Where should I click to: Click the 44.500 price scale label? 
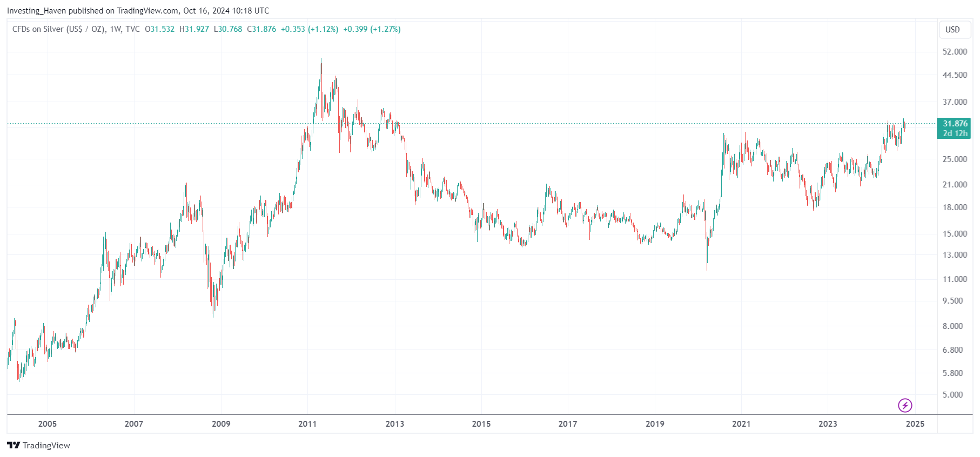tap(955, 75)
